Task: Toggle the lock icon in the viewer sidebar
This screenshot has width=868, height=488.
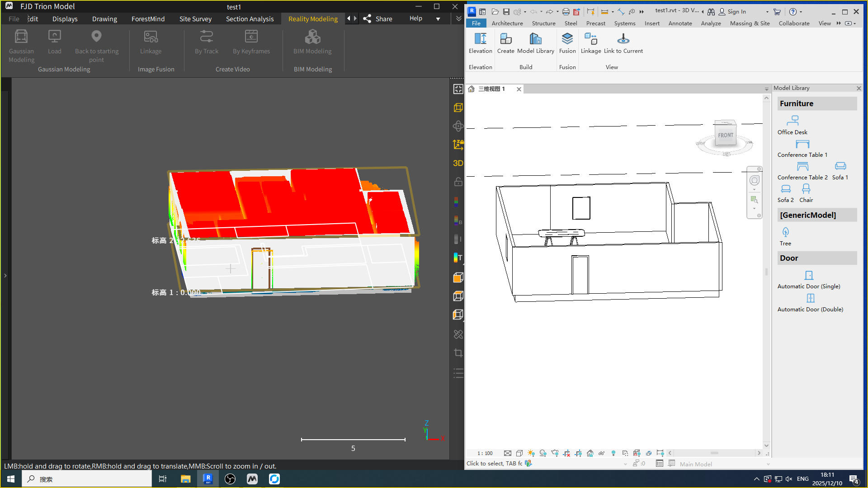Action: click(x=458, y=182)
